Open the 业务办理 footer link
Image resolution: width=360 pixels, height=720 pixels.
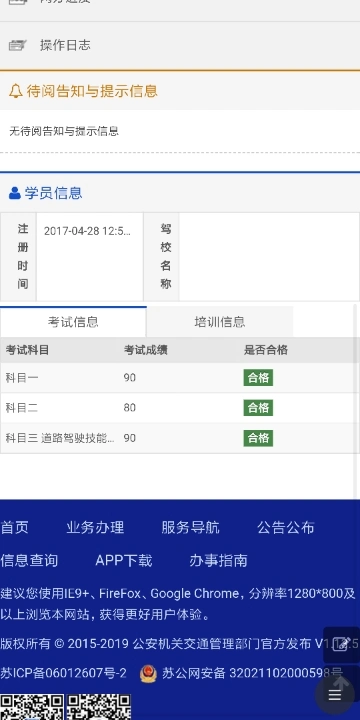tap(95, 527)
